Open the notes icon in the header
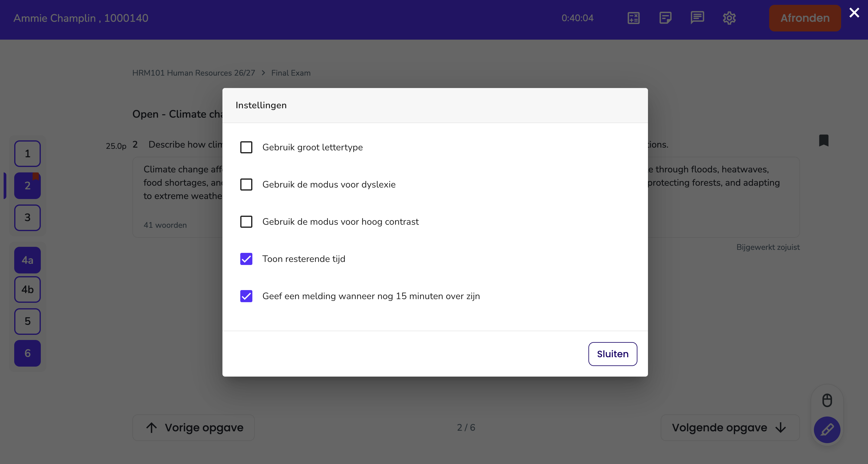Viewport: 868px width, 464px height. (x=665, y=18)
